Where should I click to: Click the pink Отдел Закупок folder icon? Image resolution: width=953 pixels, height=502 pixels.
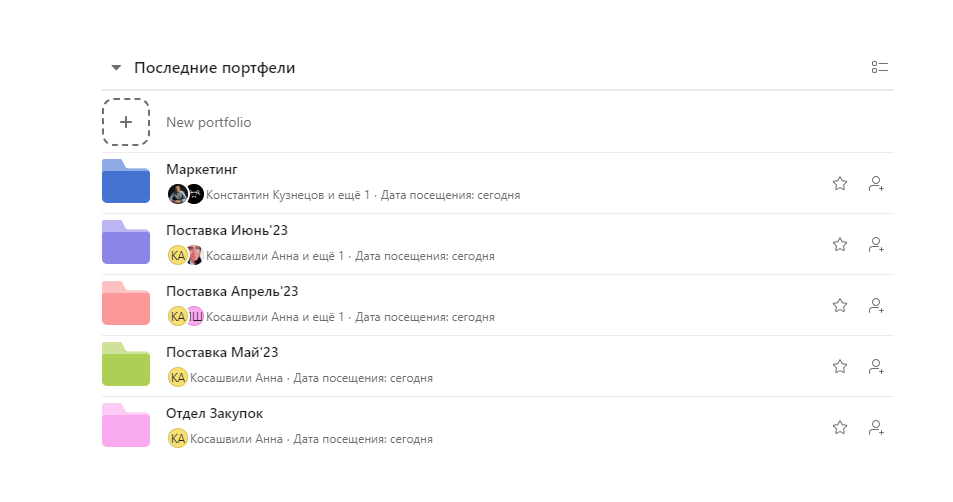point(126,426)
